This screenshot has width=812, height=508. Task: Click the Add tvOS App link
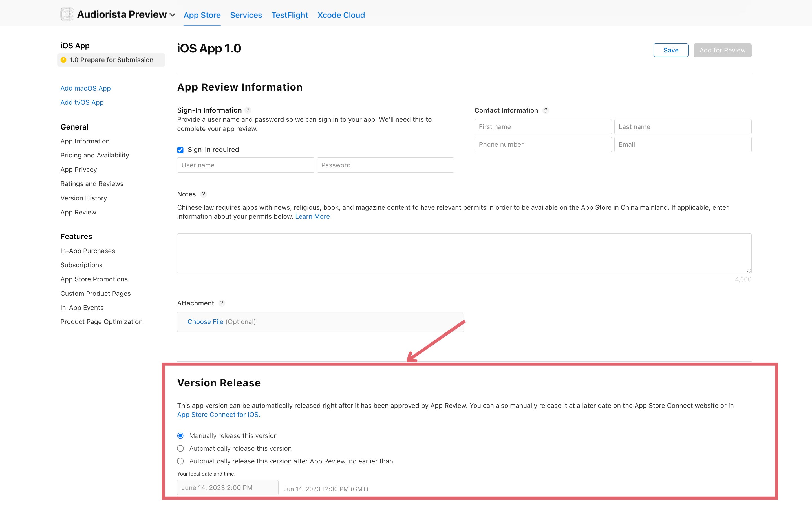82,102
